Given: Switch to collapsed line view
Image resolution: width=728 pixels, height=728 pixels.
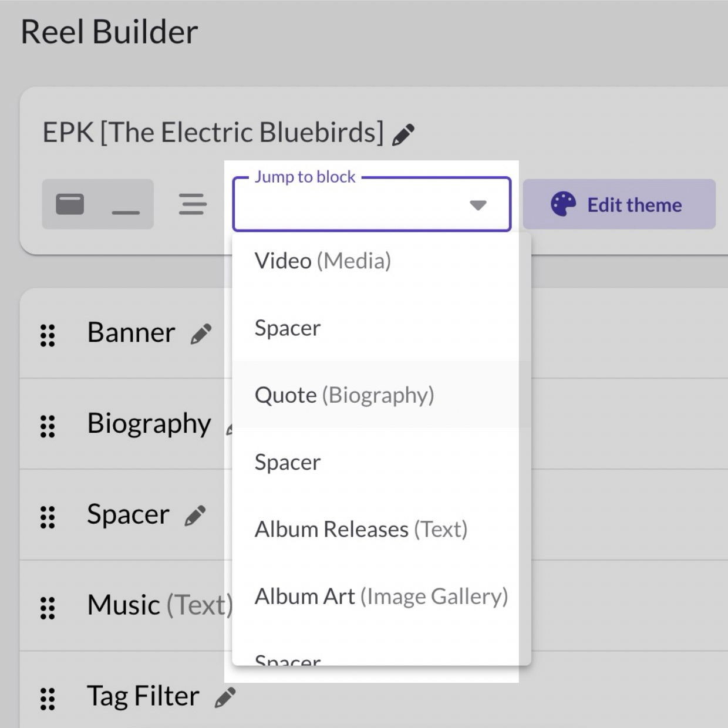Looking at the screenshot, I should click(126, 204).
